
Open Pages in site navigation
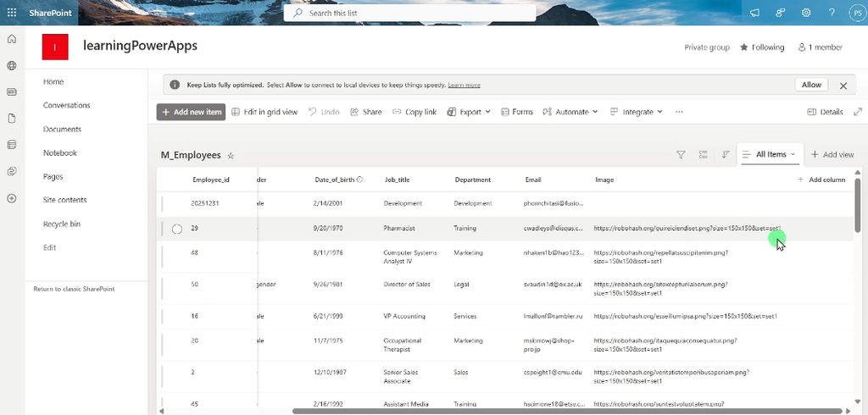pyautogui.click(x=53, y=176)
